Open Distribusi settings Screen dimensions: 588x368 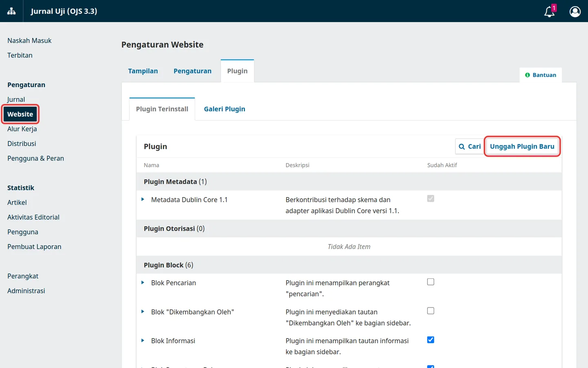(22, 144)
